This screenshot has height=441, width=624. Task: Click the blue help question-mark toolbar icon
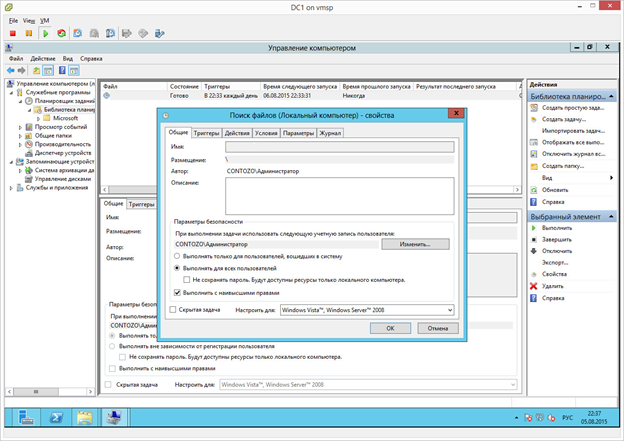click(62, 70)
